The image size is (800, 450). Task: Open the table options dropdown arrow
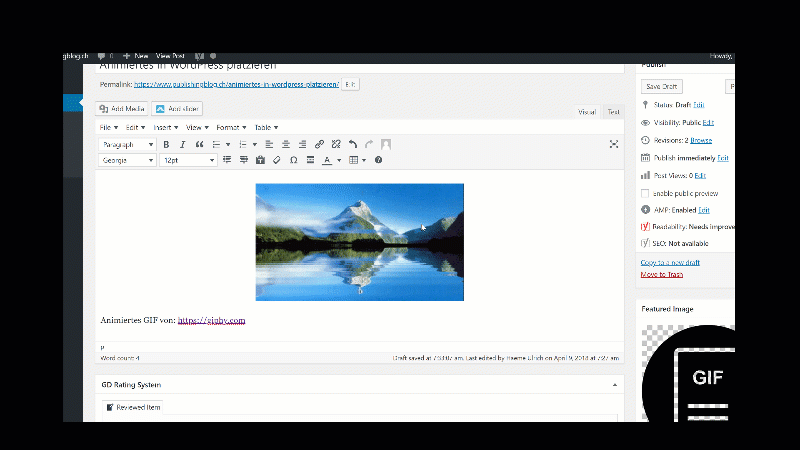[364, 161]
